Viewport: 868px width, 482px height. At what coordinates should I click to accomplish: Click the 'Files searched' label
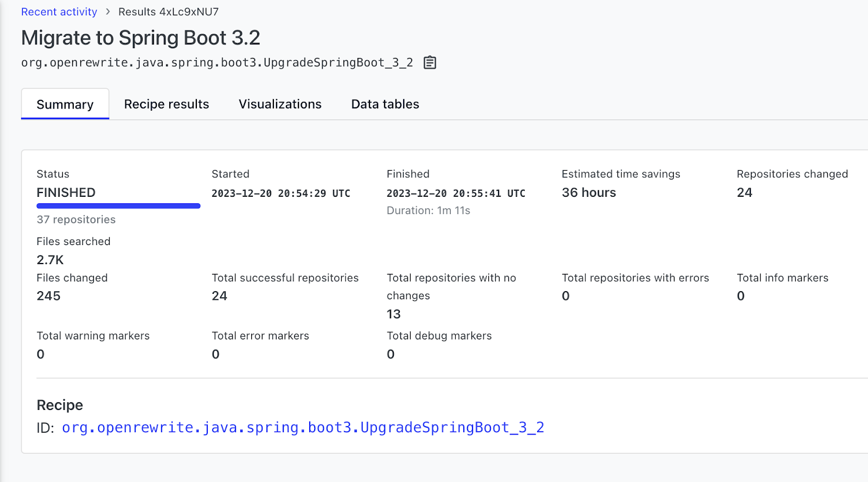pyautogui.click(x=74, y=241)
